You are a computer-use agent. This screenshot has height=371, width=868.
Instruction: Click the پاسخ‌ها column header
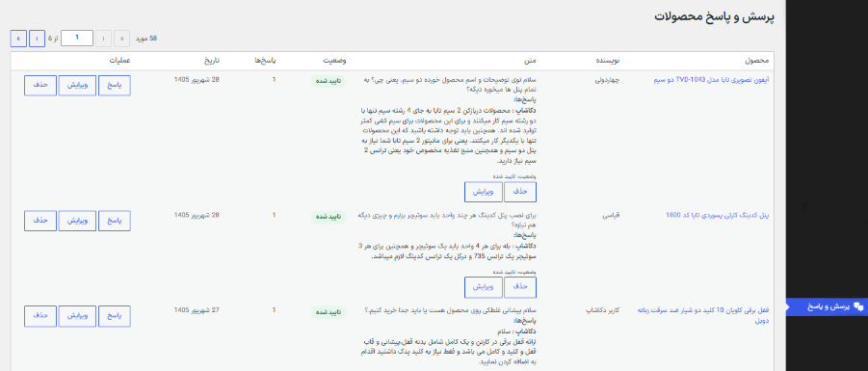(265, 61)
